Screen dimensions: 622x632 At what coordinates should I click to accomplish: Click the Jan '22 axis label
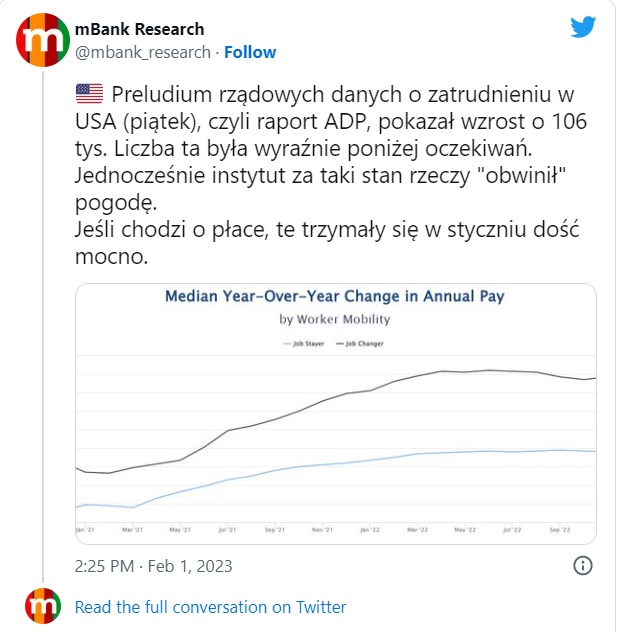370,530
